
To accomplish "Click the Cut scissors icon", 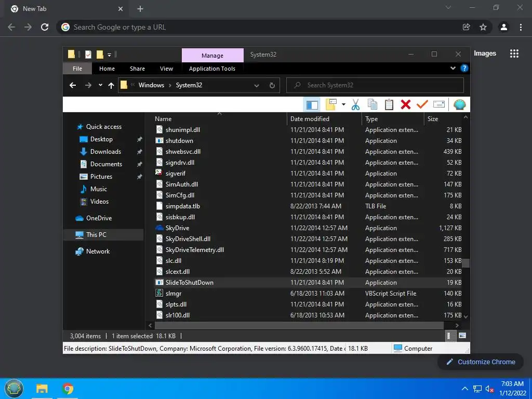I will [355, 105].
